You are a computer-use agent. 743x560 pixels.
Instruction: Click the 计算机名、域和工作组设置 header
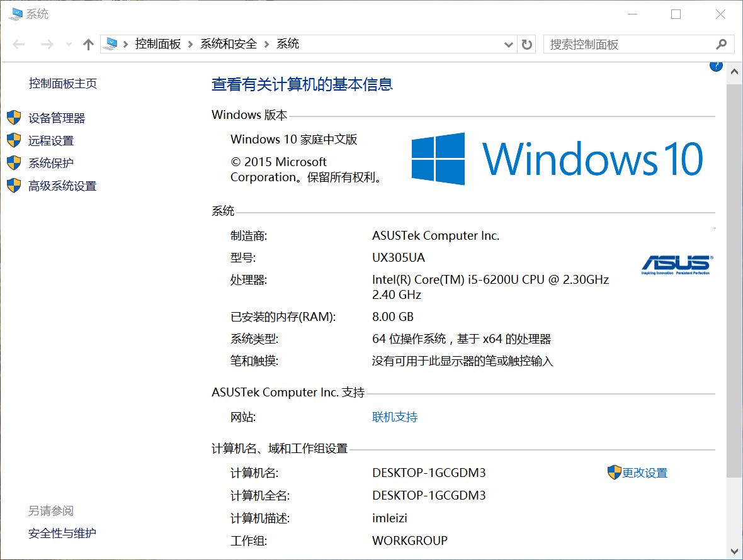pyautogui.click(x=280, y=448)
